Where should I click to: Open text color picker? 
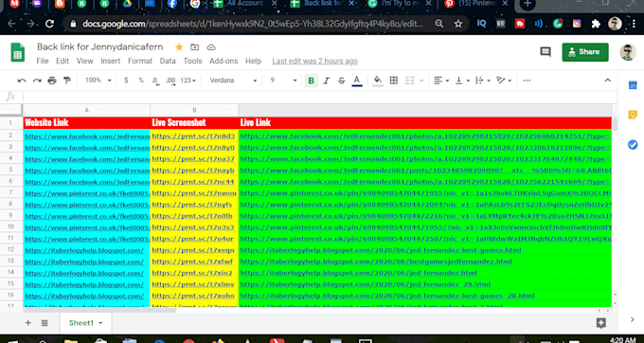[x=356, y=81]
